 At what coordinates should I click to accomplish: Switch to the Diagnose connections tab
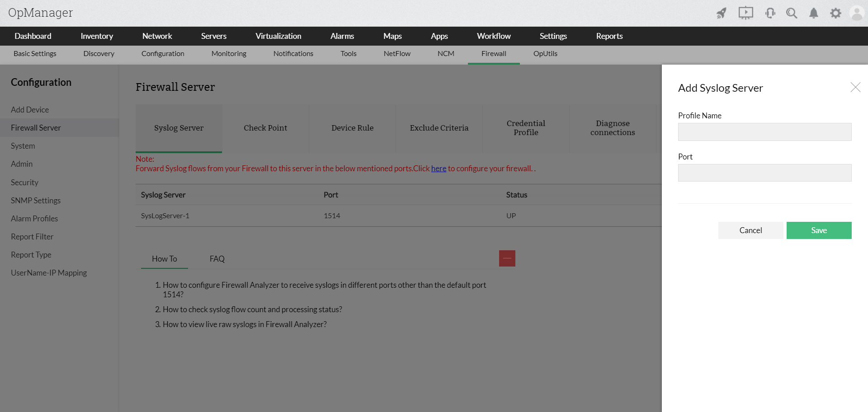tap(613, 128)
